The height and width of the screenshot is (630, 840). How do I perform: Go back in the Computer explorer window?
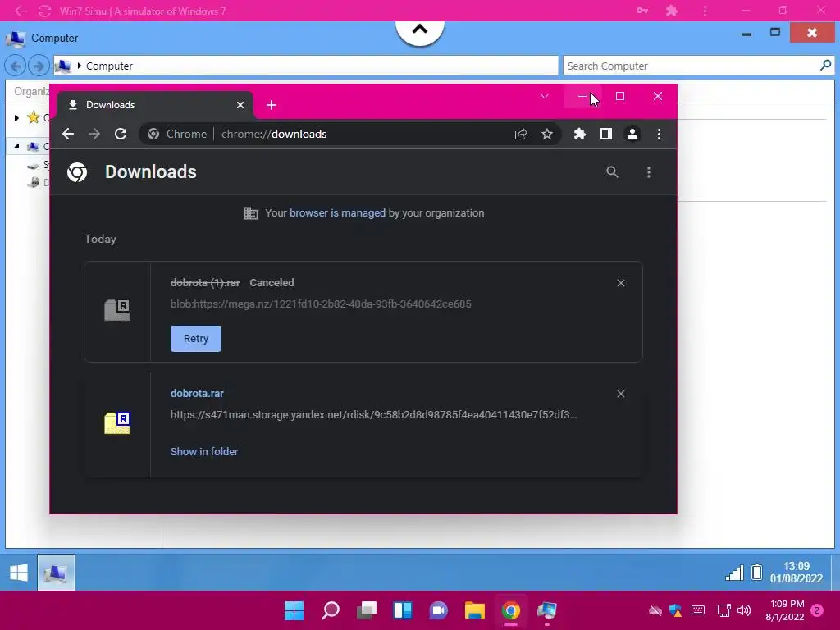(x=16, y=66)
